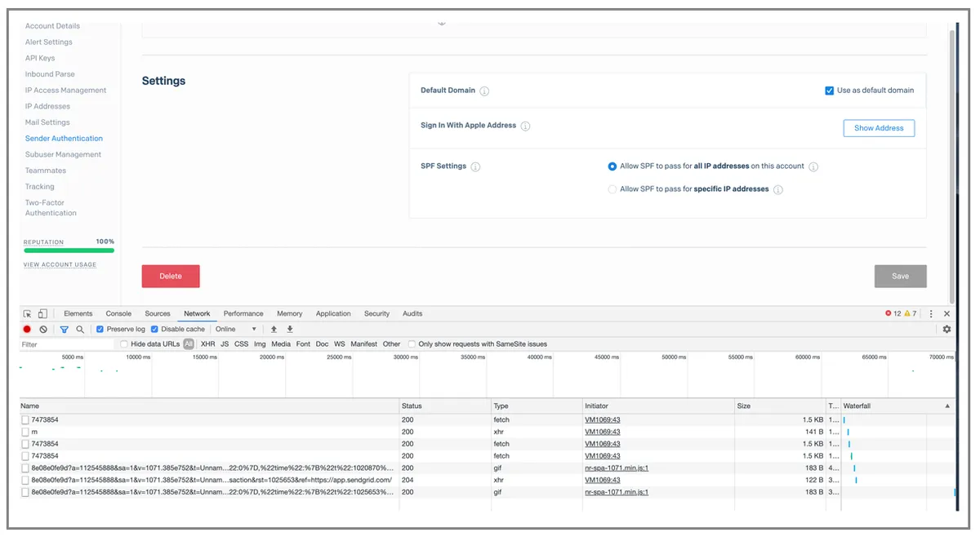Filter requests by Media type
Image resolution: width=980 pixels, height=541 pixels.
pos(281,344)
